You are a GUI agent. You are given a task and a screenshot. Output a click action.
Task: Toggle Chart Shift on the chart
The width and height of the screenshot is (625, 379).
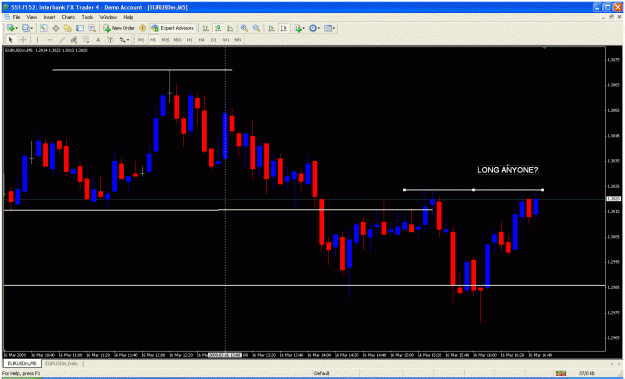click(x=283, y=28)
